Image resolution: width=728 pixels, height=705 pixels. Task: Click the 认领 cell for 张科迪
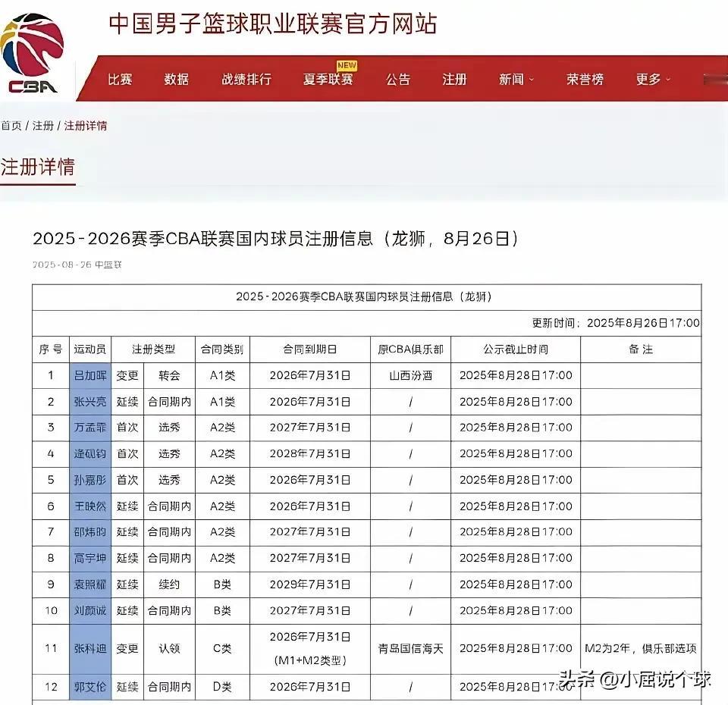click(x=169, y=648)
